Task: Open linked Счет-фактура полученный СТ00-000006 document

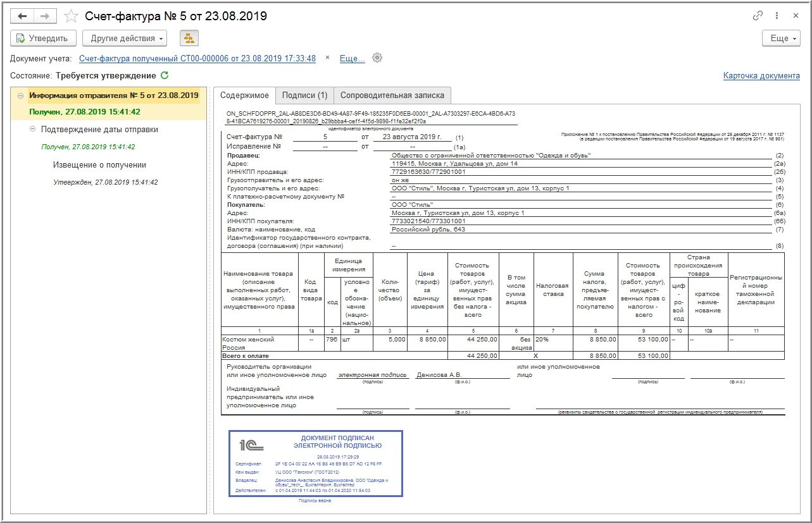Action: tap(197, 58)
